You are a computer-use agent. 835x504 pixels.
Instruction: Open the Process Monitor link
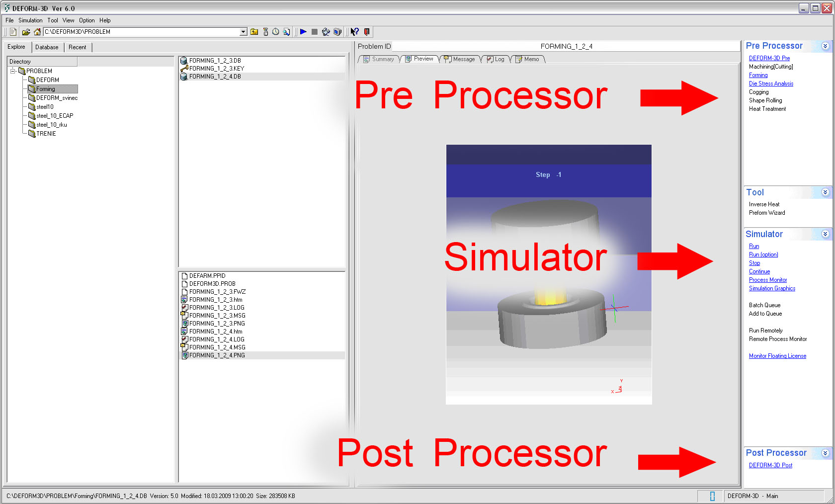pyautogui.click(x=767, y=280)
